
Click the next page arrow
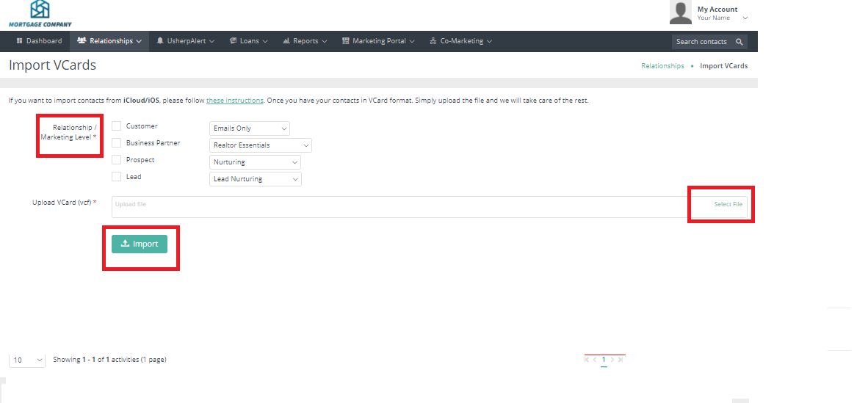coord(612,360)
